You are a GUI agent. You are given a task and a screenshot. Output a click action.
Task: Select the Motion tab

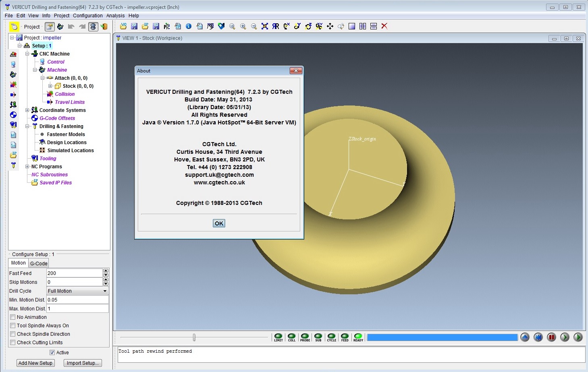pos(19,263)
